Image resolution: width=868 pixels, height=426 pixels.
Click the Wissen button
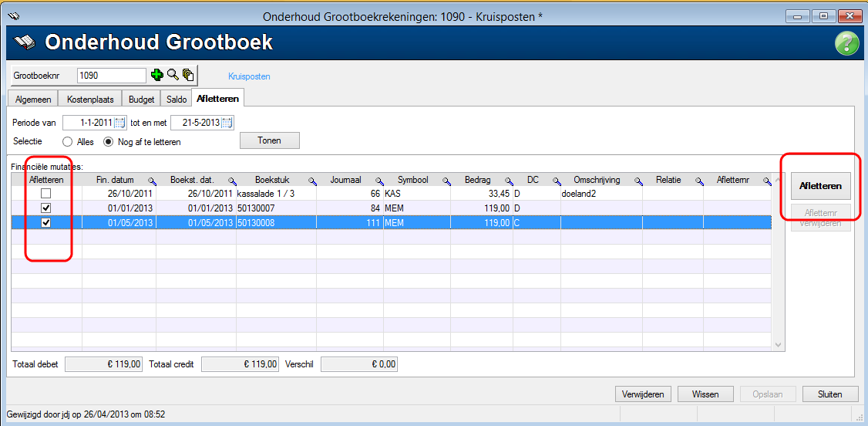coord(705,394)
